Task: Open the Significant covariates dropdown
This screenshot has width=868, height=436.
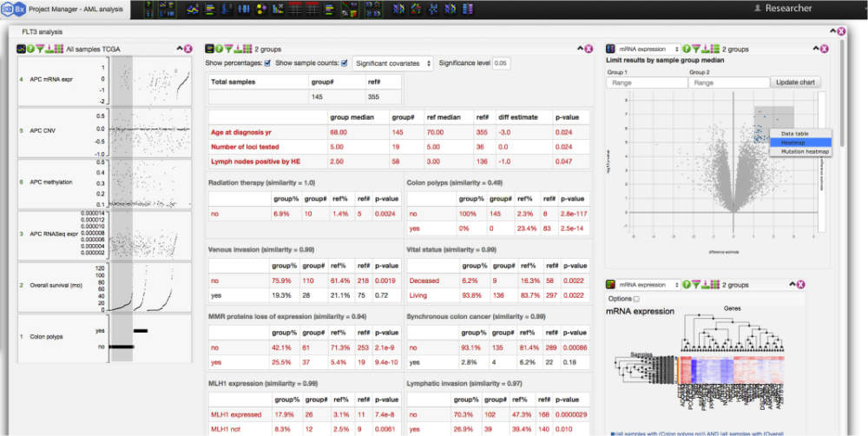Action: point(392,63)
